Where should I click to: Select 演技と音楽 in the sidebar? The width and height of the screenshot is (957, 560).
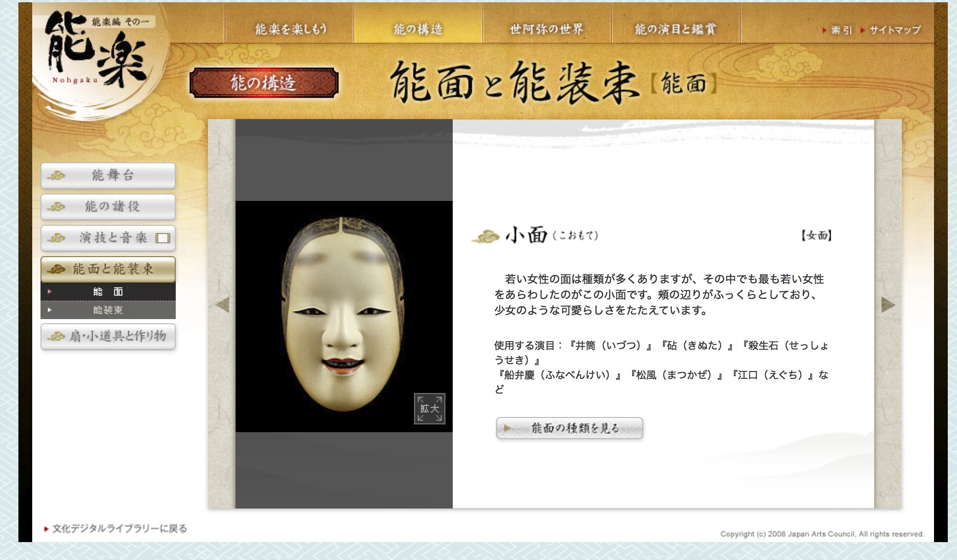108,238
